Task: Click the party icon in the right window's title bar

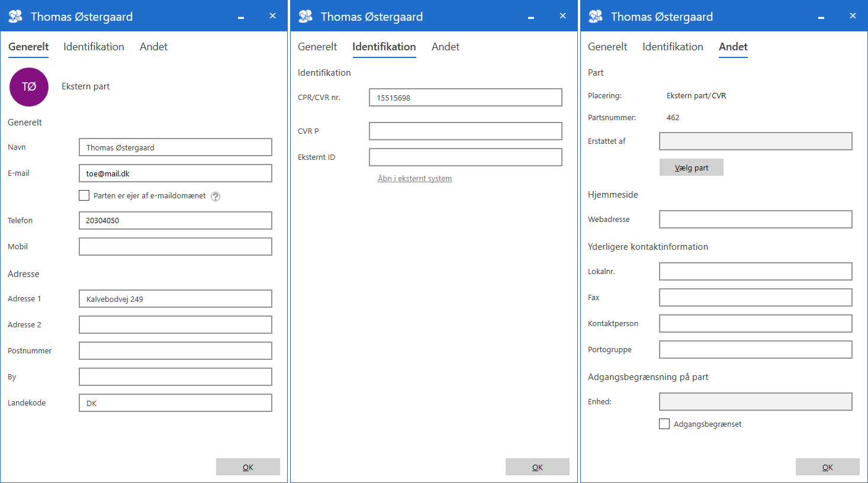Action: [x=596, y=17]
